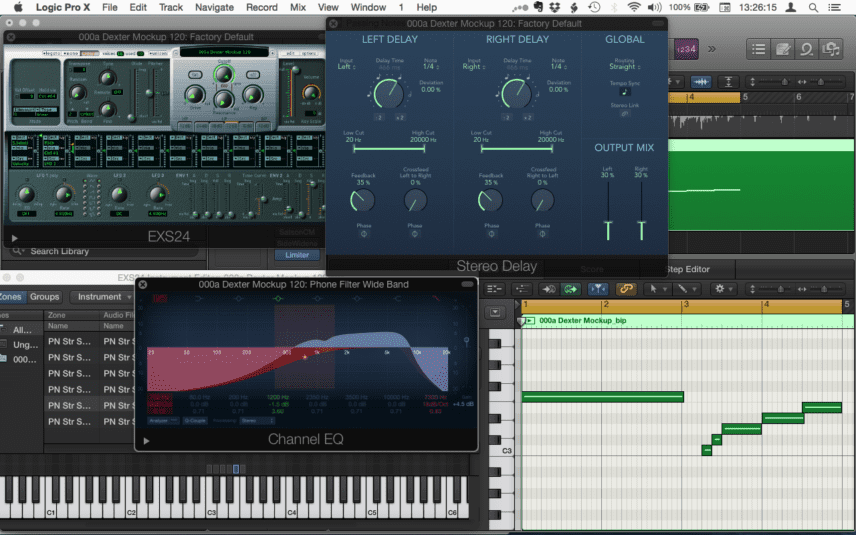Viewport: 856px width, 535px height.
Task: Click the pink count-in 1234 button
Action: click(x=686, y=49)
